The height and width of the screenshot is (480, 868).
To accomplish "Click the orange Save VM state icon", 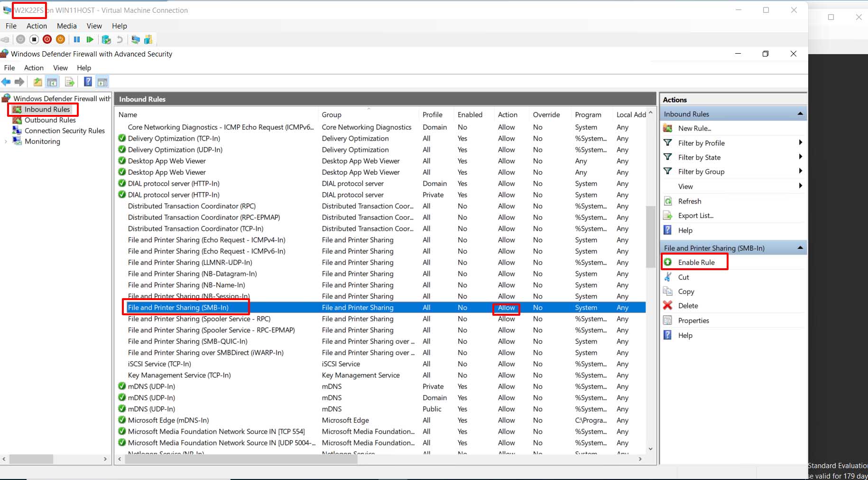I will coord(60,39).
